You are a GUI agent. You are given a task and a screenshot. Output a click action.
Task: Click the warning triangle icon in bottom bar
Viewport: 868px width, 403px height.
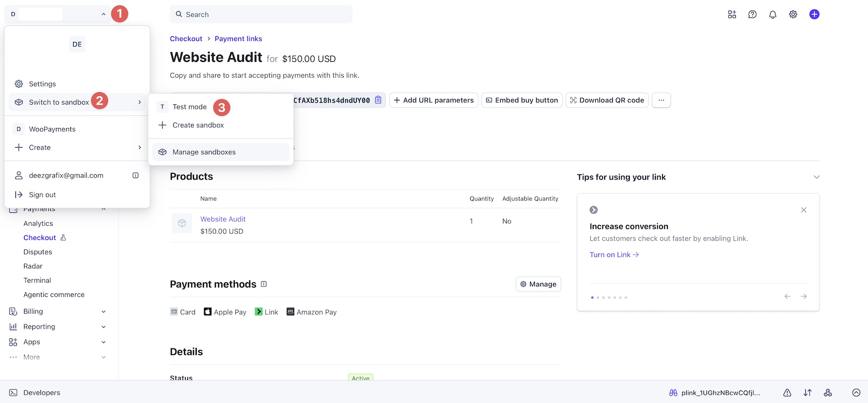[787, 393]
